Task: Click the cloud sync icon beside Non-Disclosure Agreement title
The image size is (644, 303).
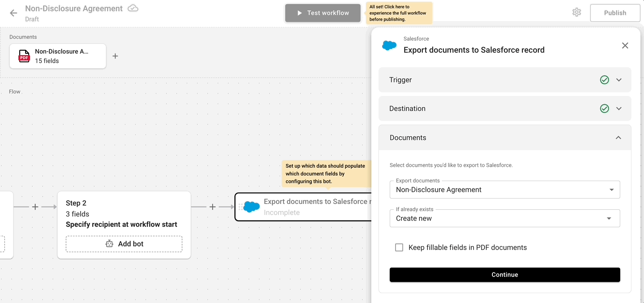Action: tap(132, 8)
